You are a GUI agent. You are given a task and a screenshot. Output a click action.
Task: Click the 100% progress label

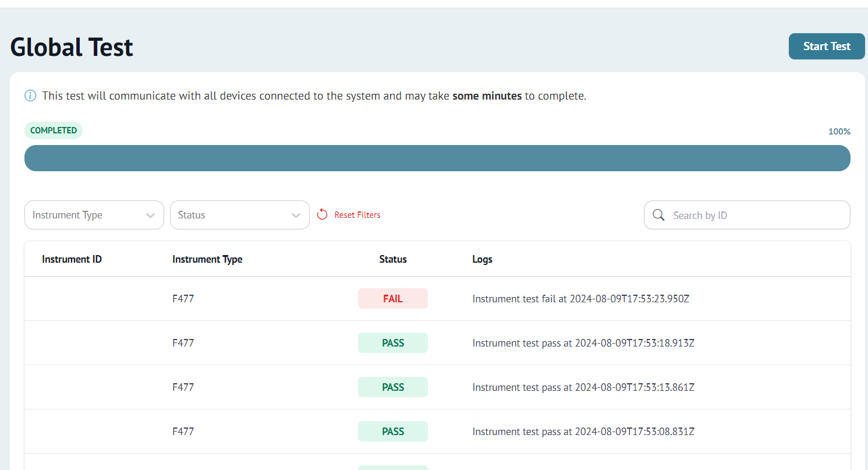(x=839, y=132)
